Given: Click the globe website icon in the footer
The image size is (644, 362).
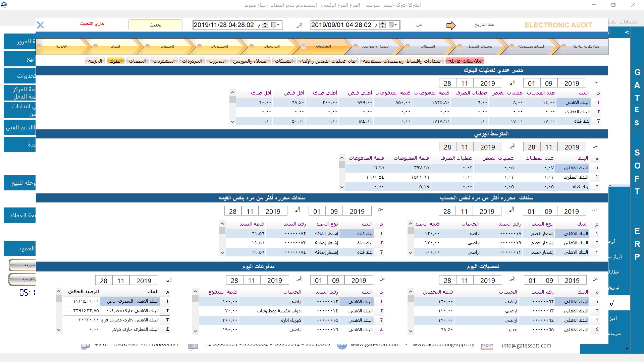Looking at the screenshot, I should tap(342, 346).
